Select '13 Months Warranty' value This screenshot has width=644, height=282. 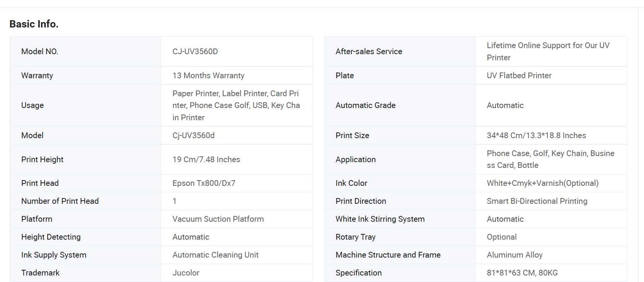pyautogui.click(x=209, y=76)
